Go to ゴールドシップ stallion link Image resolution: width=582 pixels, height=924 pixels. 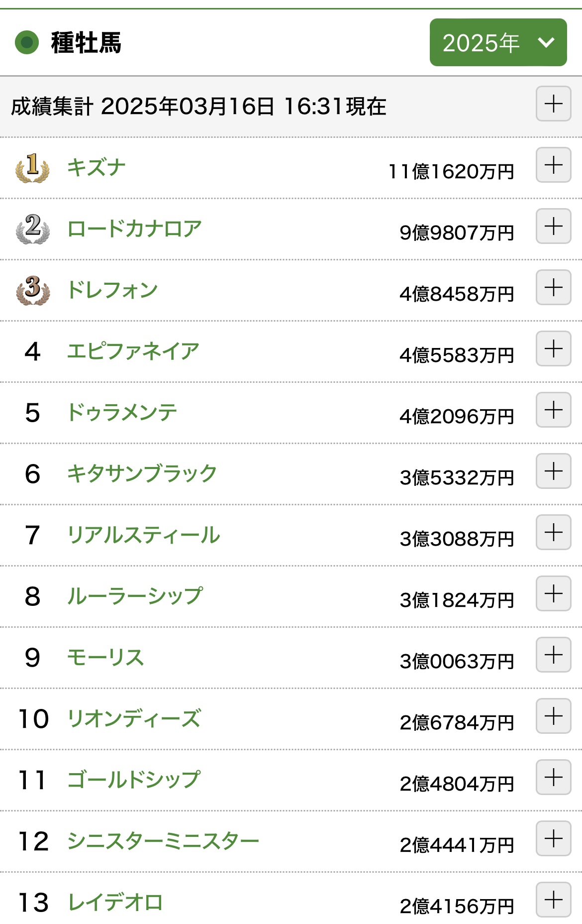(134, 780)
